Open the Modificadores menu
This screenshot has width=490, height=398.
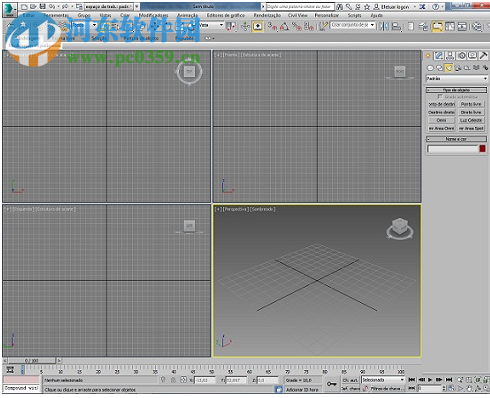153,15
